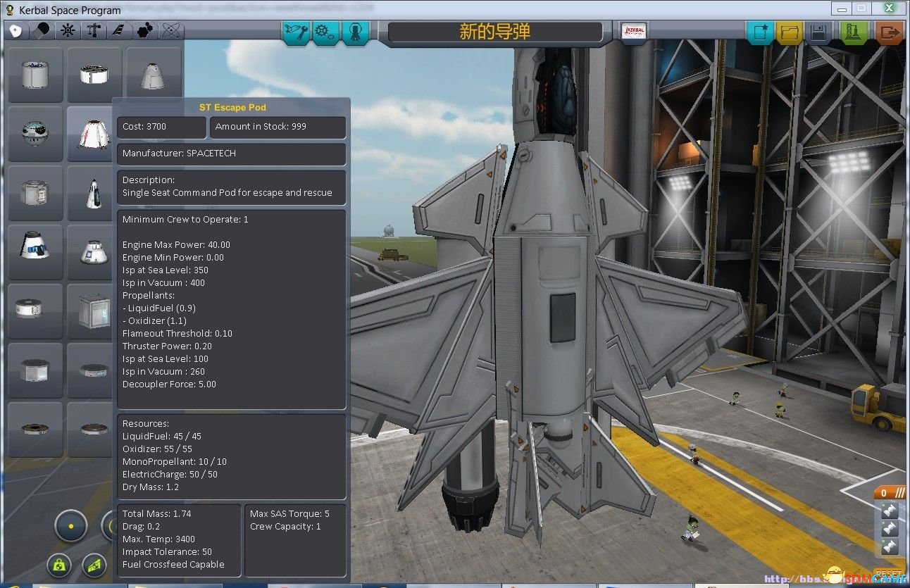Click Engine Max Power: 40.00 line

click(x=176, y=244)
